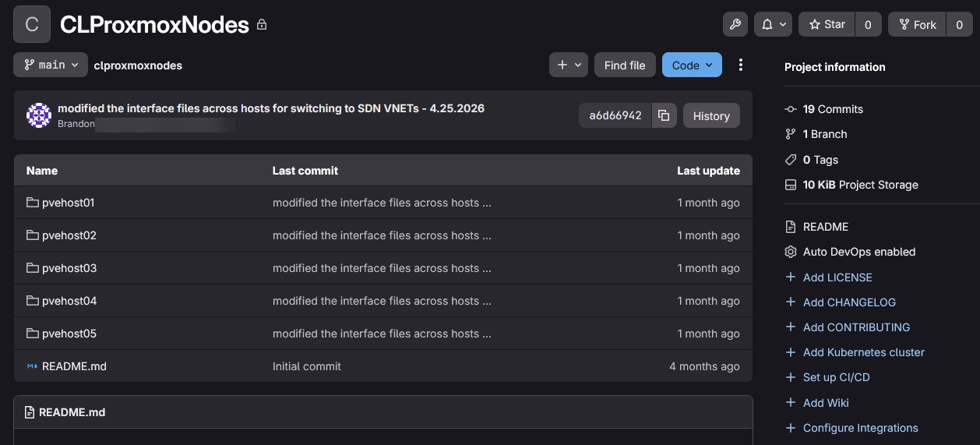Viewport: 980px width, 445px height.
Task: Open the pvehost04 folder
Action: pyautogui.click(x=69, y=301)
